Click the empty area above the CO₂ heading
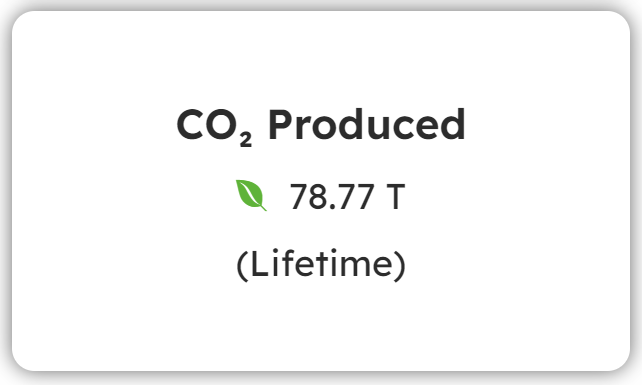 tap(321, 57)
